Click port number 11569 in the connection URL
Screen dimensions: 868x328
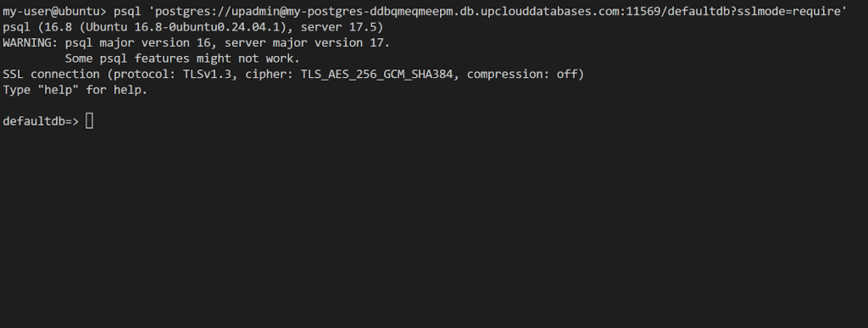(x=643, y=11)
